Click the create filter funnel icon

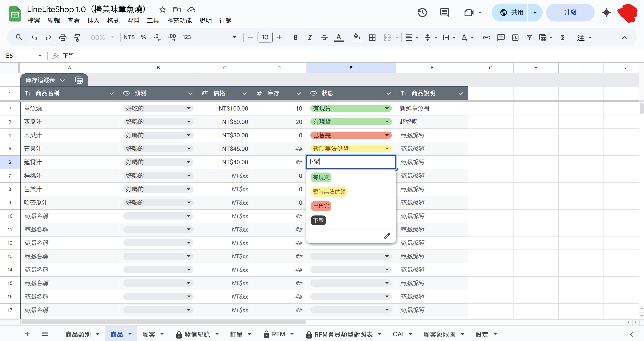(529, 38)
